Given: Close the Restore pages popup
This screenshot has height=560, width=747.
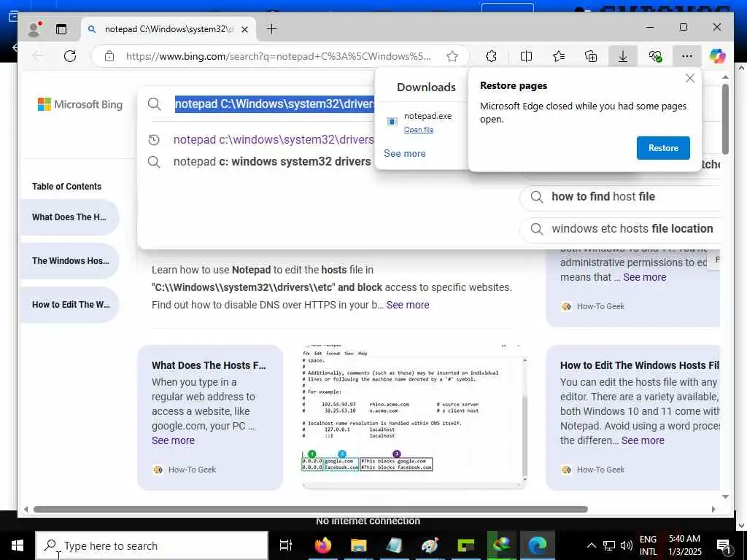Looking at the screenshot, I should click(689, 78).
